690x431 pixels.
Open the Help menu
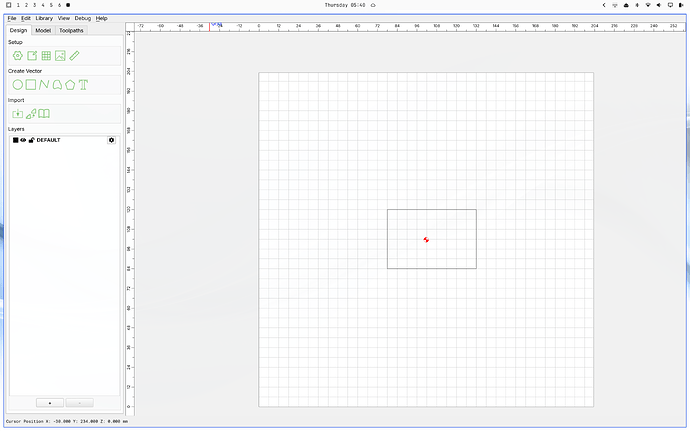point(102,18)
